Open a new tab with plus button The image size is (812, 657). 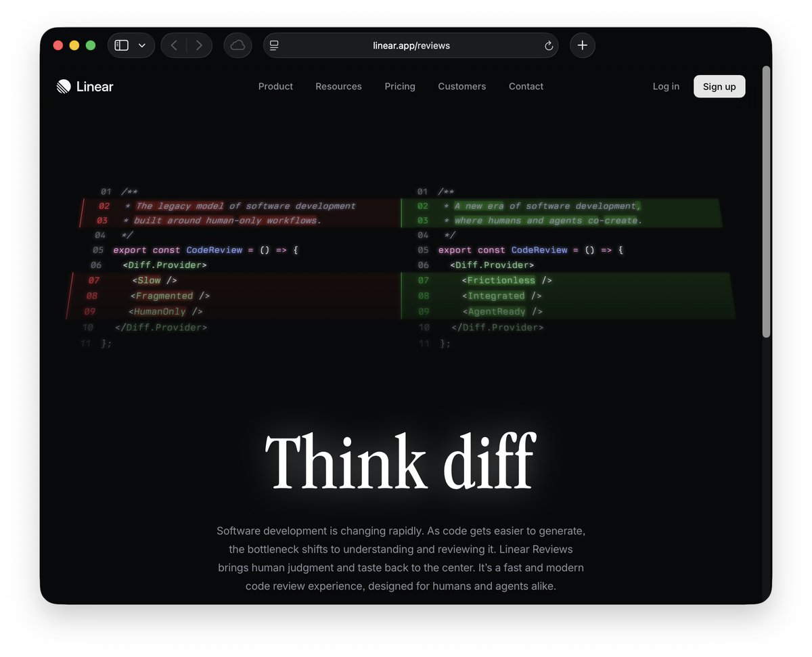(582, 45)
